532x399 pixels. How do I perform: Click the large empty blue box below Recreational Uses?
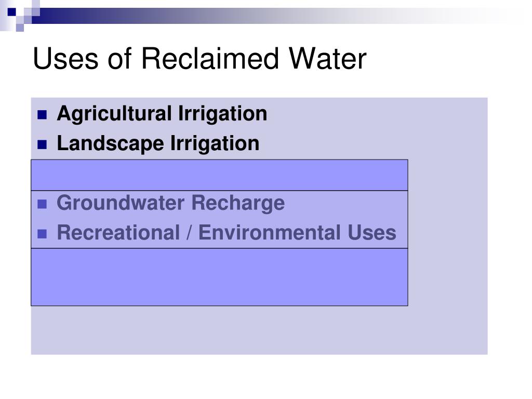[x=219, y=277]
